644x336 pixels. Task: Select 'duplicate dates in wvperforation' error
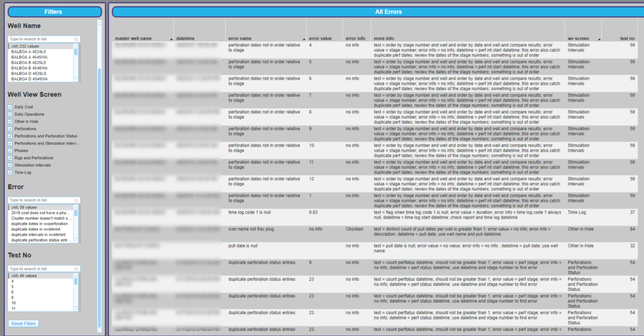(x=41, y=224)
